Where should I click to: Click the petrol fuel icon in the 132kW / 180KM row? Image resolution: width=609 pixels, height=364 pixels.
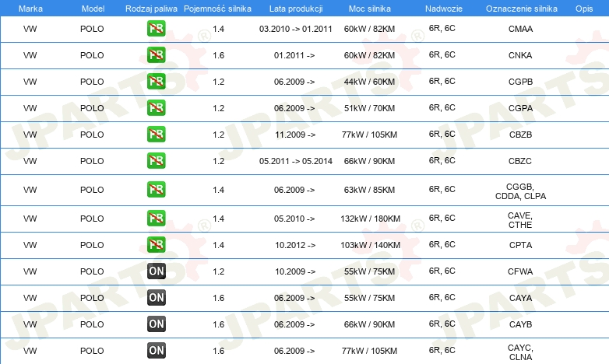[x=156, y=218]
